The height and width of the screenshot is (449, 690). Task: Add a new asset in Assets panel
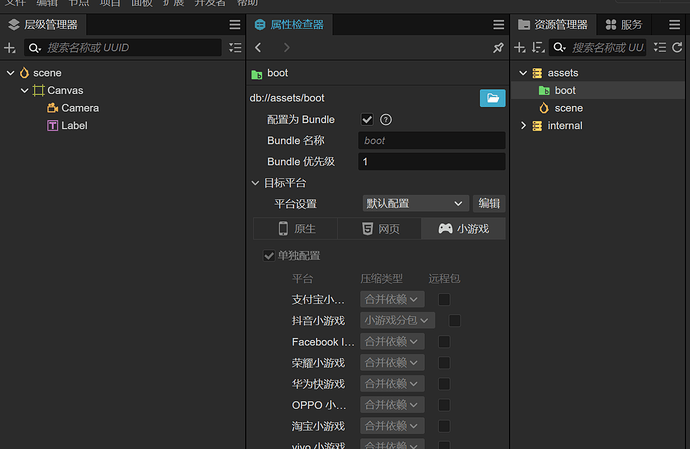520,48
